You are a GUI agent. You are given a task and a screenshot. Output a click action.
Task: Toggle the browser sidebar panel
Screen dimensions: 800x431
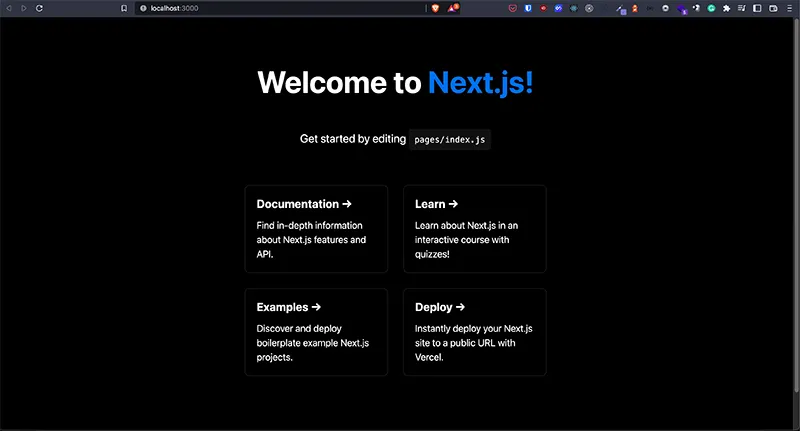pos(758,8)
